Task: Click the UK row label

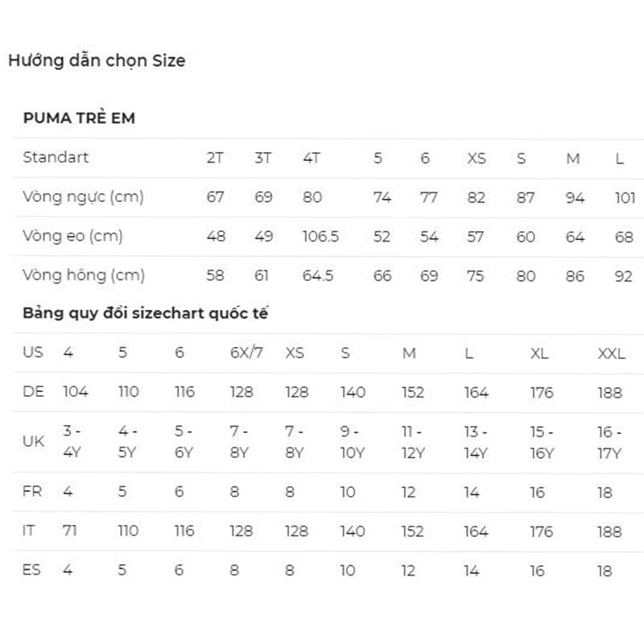Action: [x=33, y=442]
